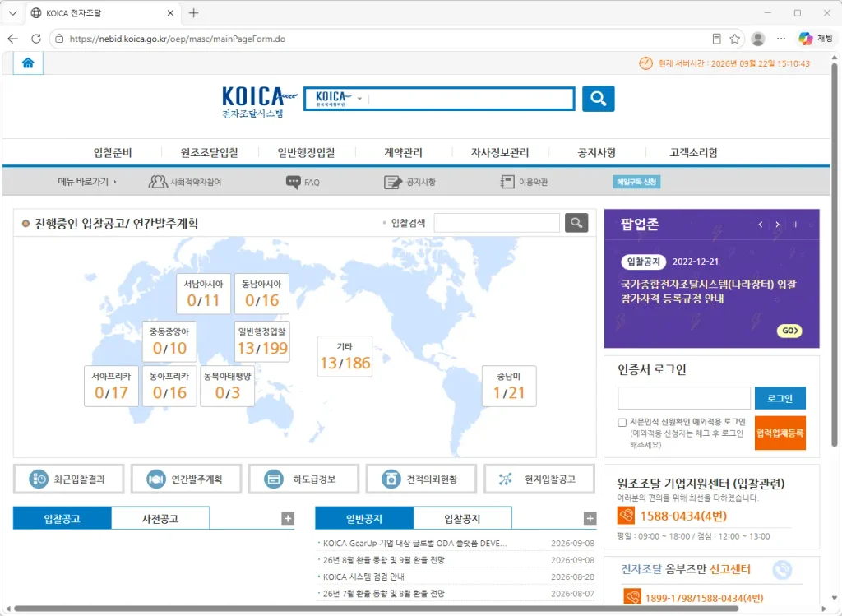
Task: Open the new browser tab plus button
Action: click(x=194, y=13)
